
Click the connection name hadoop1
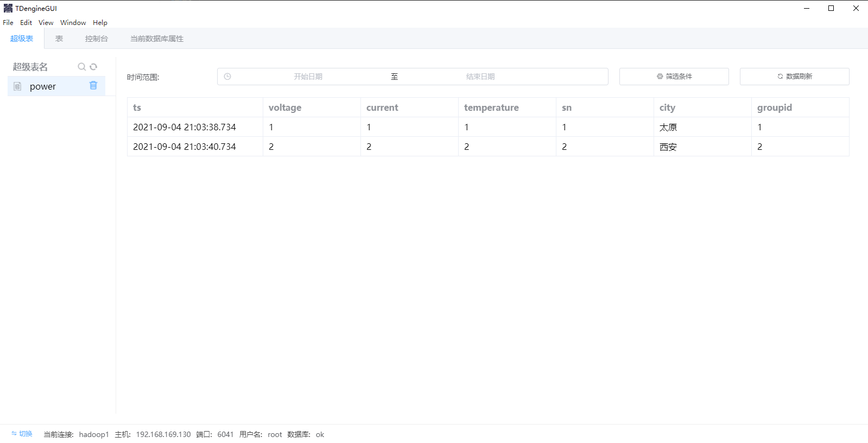click(94, 434)
